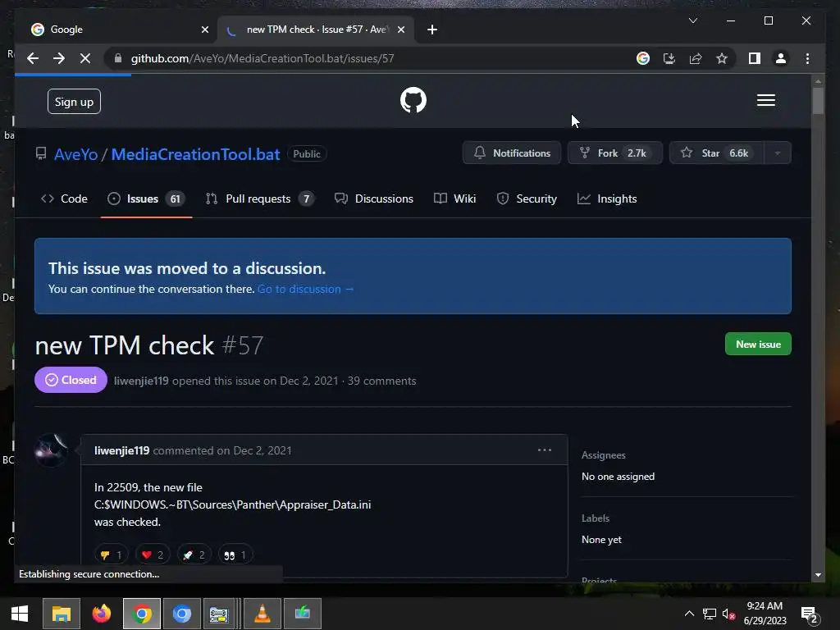Image resolution: width=840 pixels, height=630 pixels.
Task: Close the Google tab
Action: pyautogui.click(x=204, y=30)
